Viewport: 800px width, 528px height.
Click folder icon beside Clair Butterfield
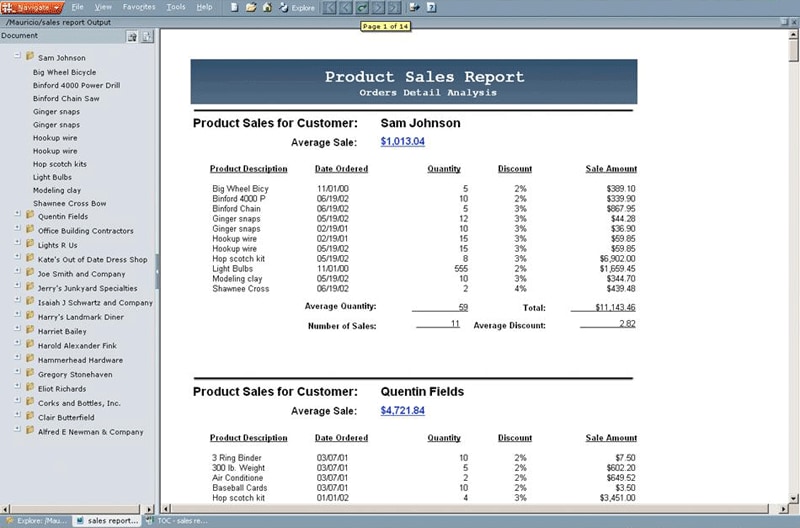pyautogui.click(x=30, y=416)
